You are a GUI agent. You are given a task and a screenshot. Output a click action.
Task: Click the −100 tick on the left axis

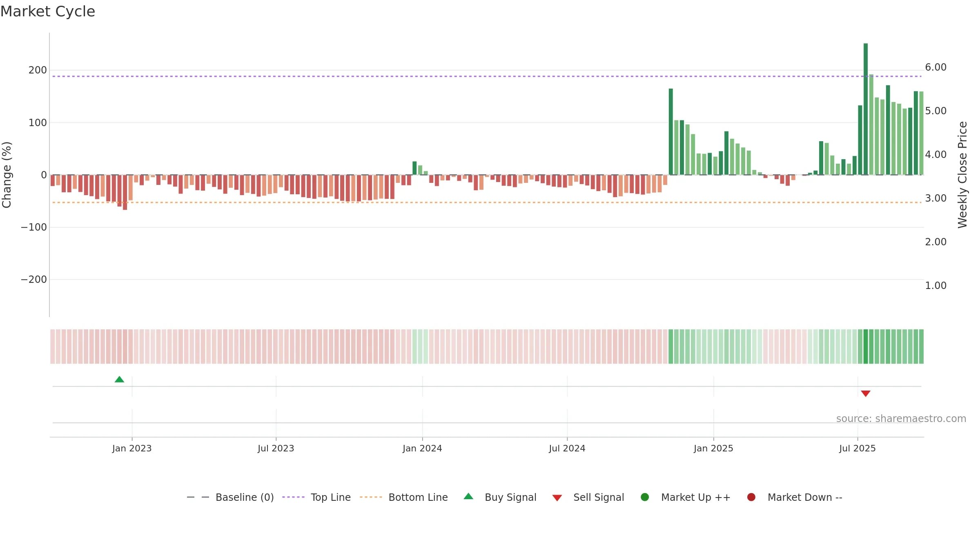(x=34, y=227)
